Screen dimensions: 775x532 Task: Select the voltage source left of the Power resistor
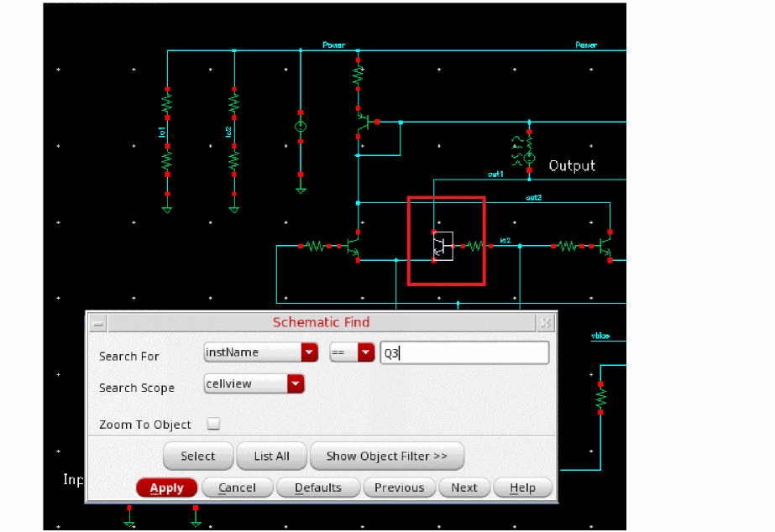click(x=301, y=127)
